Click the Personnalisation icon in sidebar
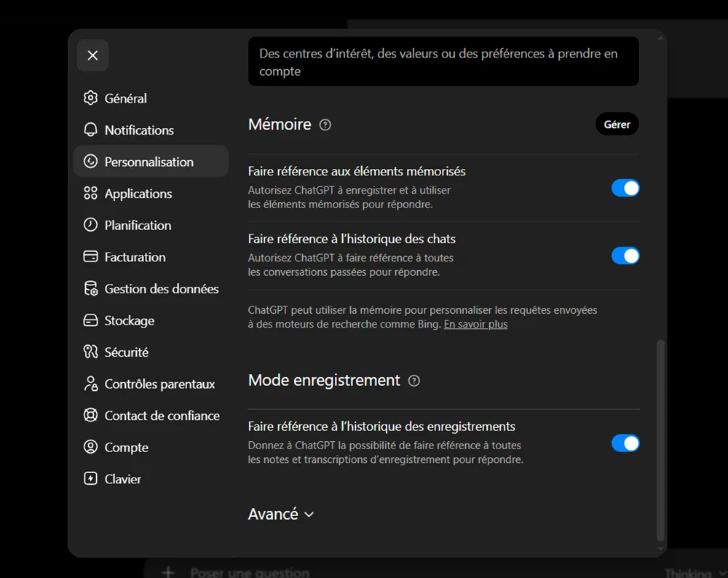Screen dimensions: 728x578 click(90, 161)
